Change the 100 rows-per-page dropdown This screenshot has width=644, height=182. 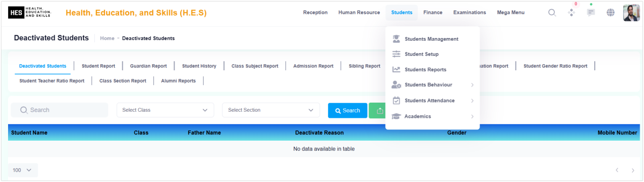click(23, 170)
